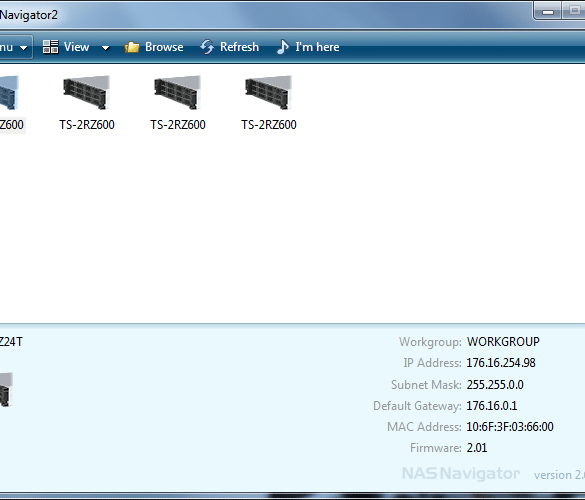Click the Firmware: label
585x500 pixels.
point(436,448)
